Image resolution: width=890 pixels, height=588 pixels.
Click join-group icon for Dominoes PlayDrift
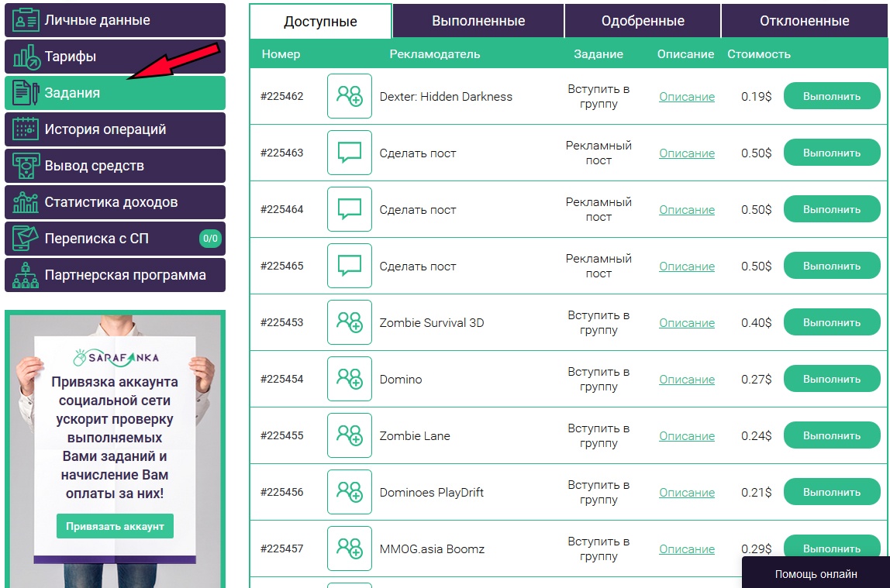pos(350,492)
